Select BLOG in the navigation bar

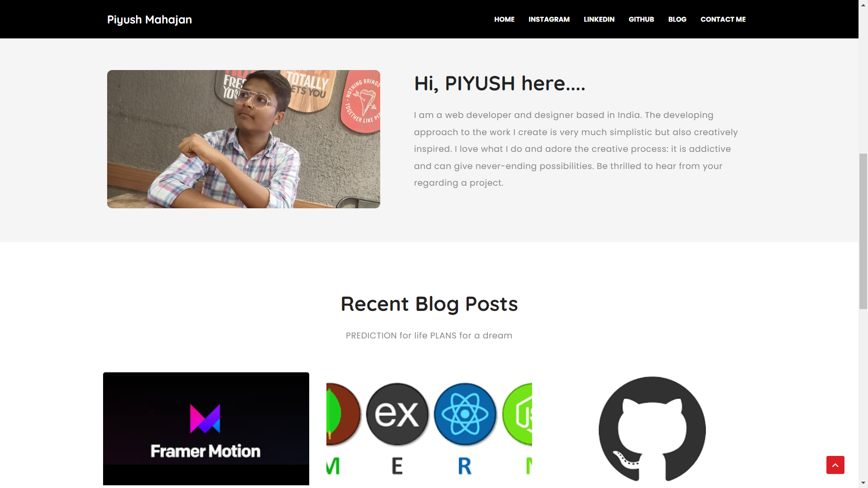click(677, 19)
